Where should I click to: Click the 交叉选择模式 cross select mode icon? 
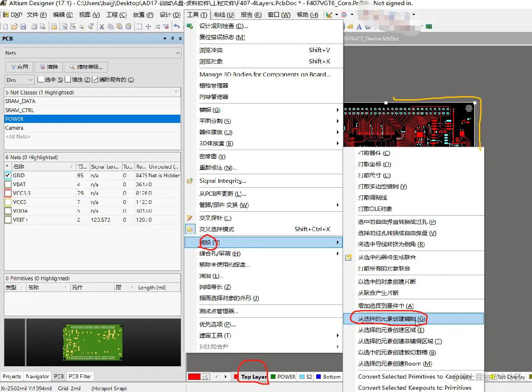[x=190, y=229]
